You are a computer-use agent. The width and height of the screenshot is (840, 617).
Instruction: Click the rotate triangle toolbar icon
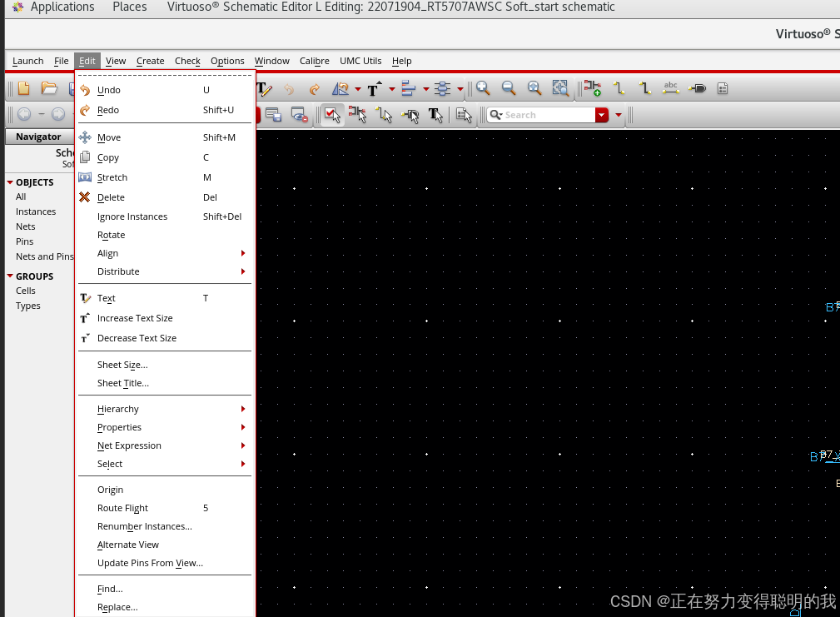pyautogui.click(x=340, y=88)
